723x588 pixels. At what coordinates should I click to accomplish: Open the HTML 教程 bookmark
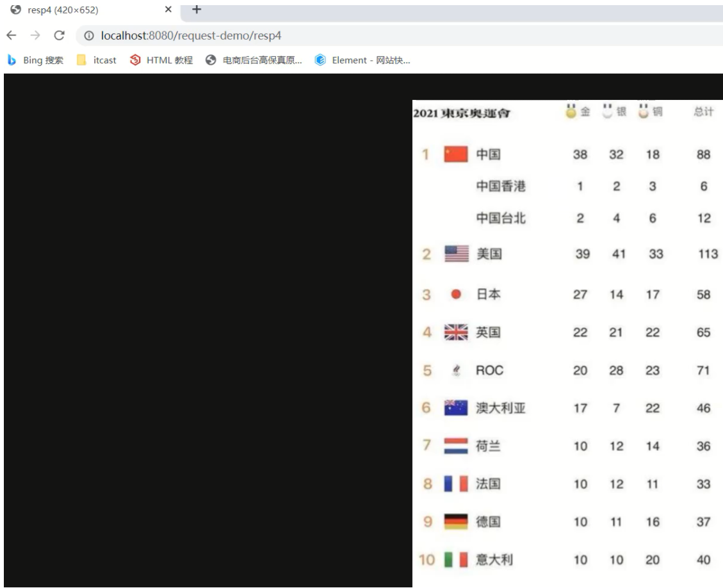(161, 60)
